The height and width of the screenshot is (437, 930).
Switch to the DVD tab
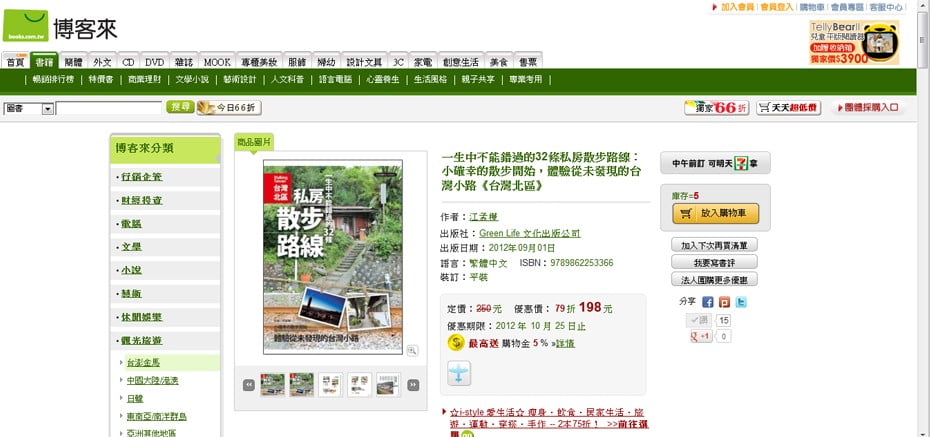(x=154, y=61)
